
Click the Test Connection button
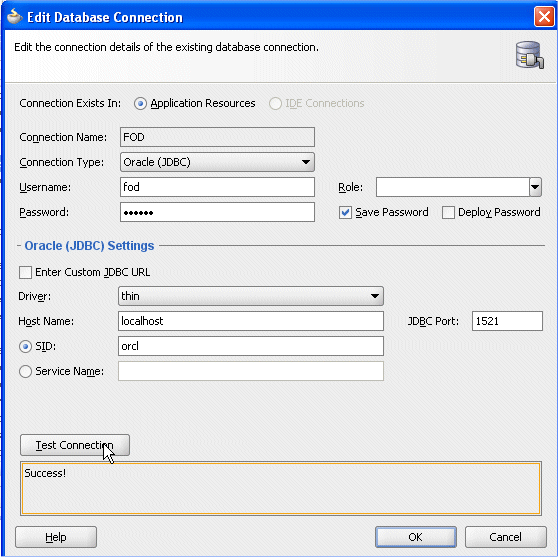[x=75, y=445]
